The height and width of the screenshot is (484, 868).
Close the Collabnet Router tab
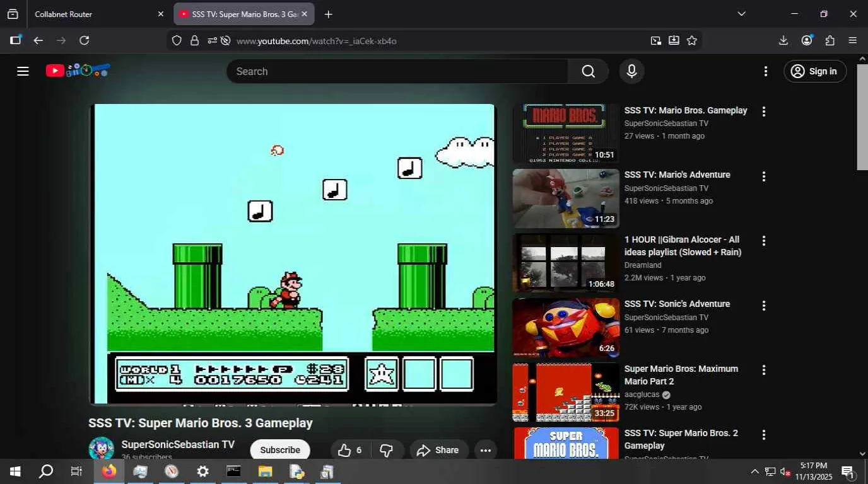[160, 14]
